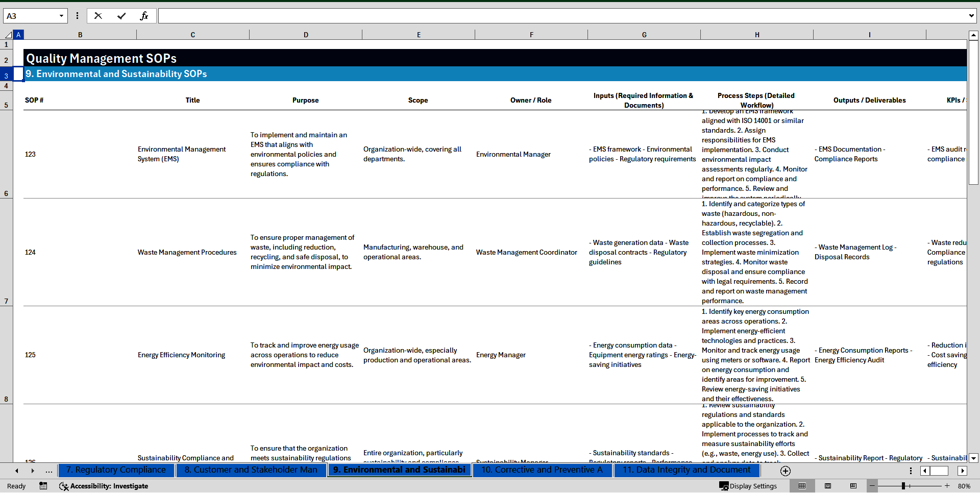Screen dimensions: 980x493
Task: Confirm the entry with the checkmark icon
Action: pyautogui.click(x=121, y=16)
